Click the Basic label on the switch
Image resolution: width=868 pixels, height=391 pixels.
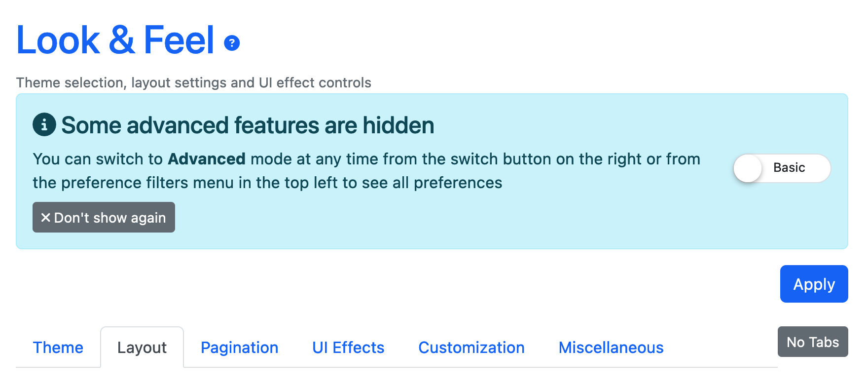789,168
